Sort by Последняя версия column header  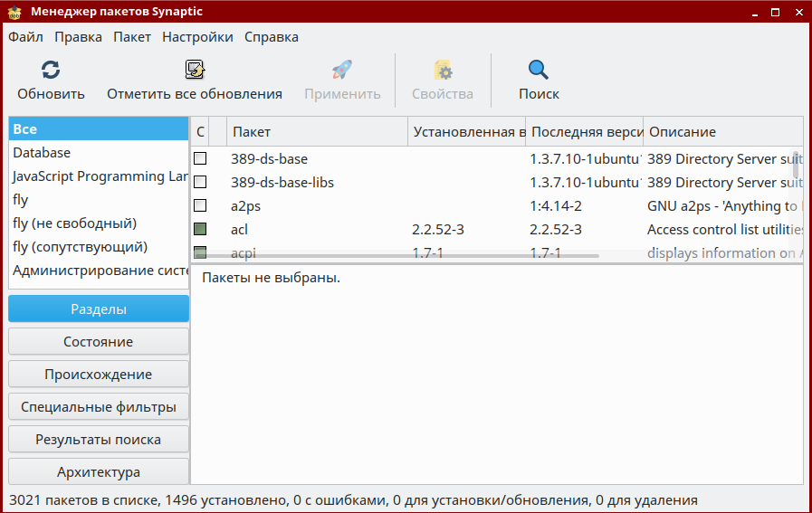pos(584,132)
